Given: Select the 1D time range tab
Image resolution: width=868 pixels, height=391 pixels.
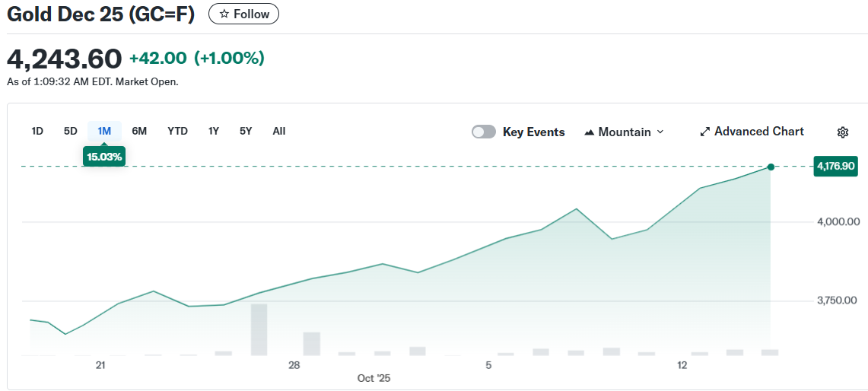Looking at the screenshot, I should tap(37, 131).
